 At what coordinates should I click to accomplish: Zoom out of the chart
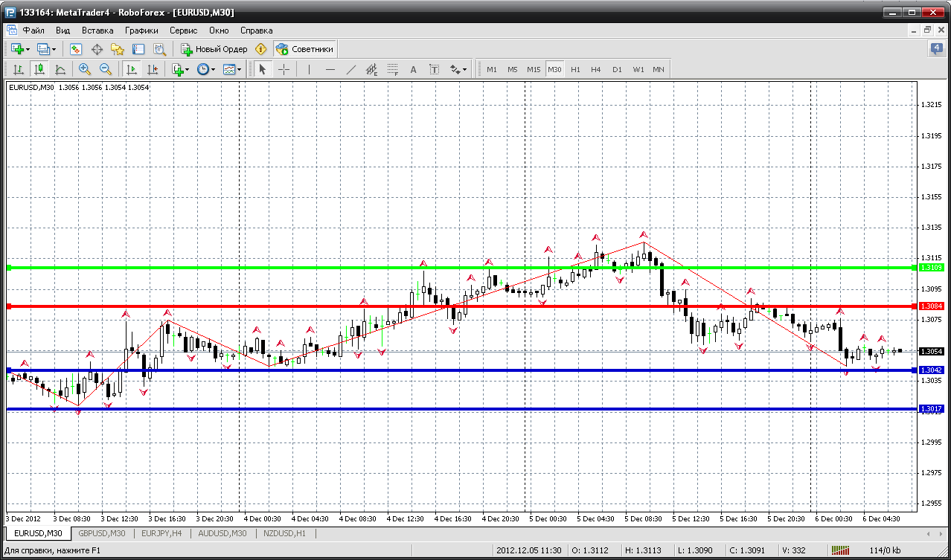point(105,69)
